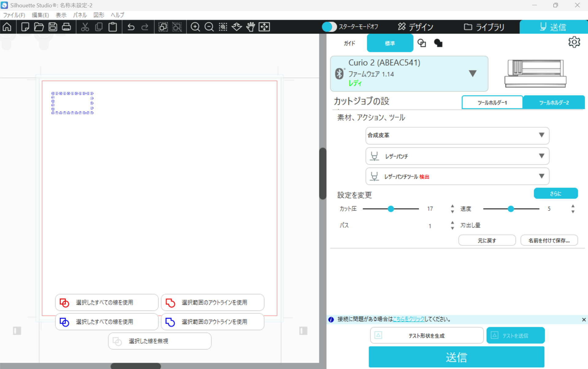The image size is (588, 369).
Task: Click the Redo arrow icon
Action: pyautogui.click(x=145, y=27)
